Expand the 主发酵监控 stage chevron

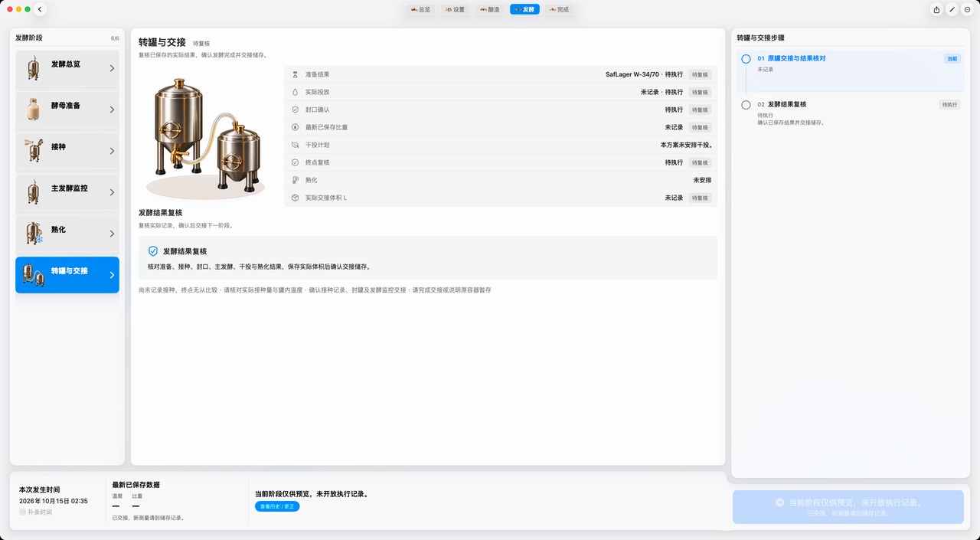pyautogui.click(x=112, y=192)
